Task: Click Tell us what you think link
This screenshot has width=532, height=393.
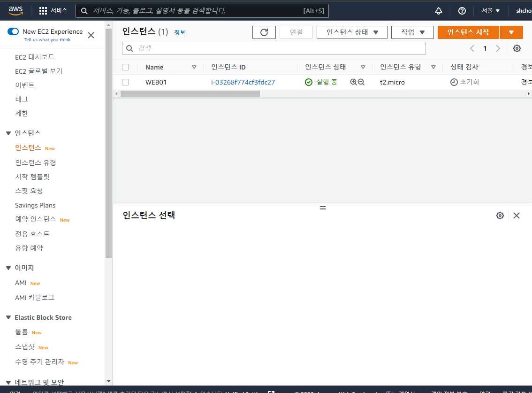Action: [47, 40]
